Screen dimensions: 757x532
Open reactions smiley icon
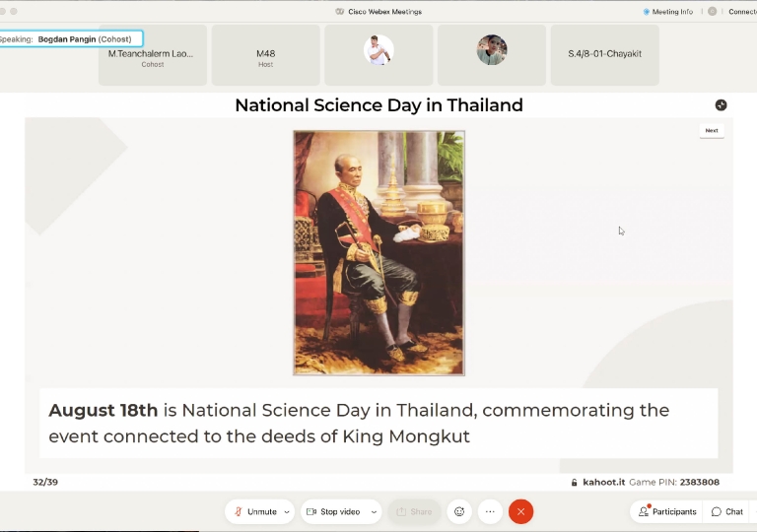[x=459, y=511]
